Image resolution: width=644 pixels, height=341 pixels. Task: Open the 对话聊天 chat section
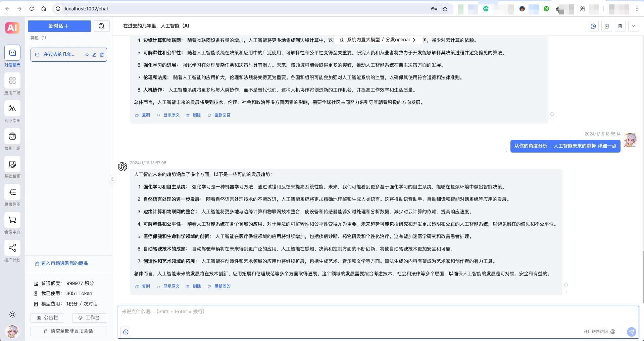click(12, 56)
